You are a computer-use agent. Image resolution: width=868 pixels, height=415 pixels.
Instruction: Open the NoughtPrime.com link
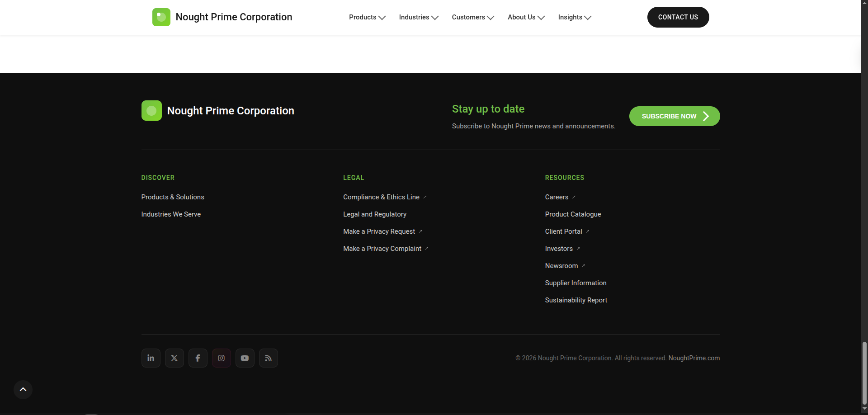pyautogui.click(x=694, y=358)
